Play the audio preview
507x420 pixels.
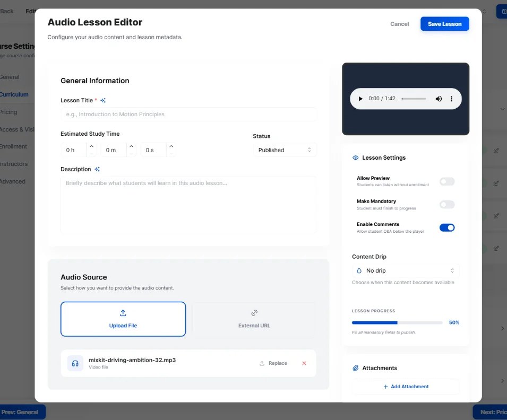(x=360, y=99)
